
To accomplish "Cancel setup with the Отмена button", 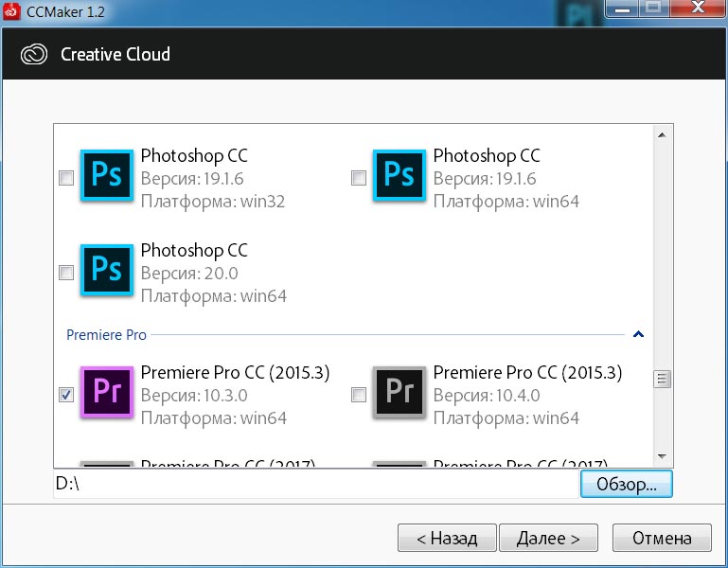I will tap(662, 538).
